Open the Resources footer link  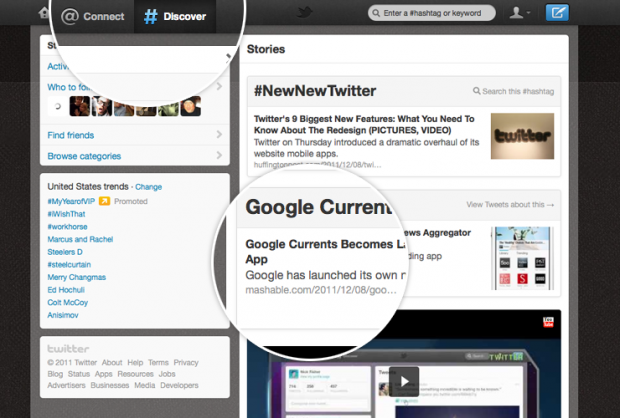[x=135, y=374]
